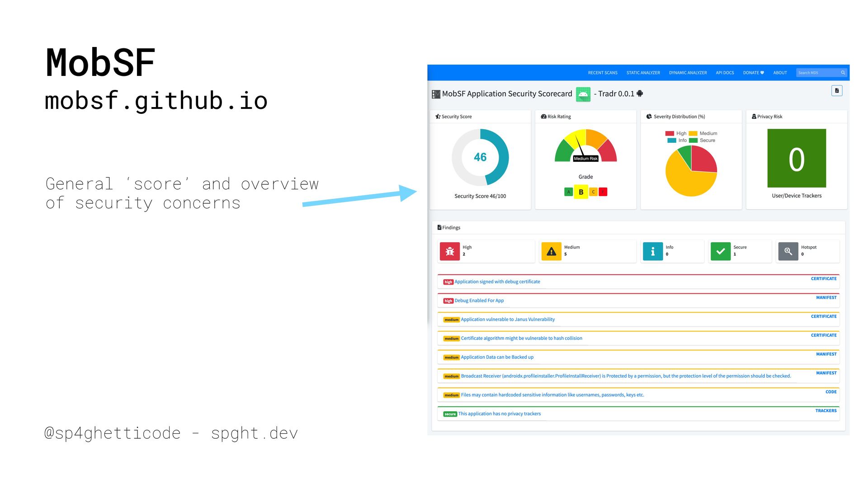The height and width of the screenshot is (488, 868).
Task: Open the Static Analyzer menu item
Action: (x=643, y=73)
